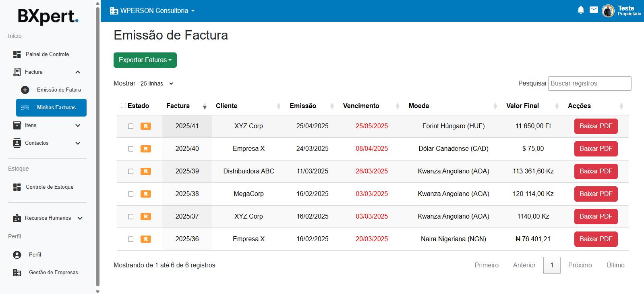644x294 pixels.
Task: Click the Controle de Estoque icon
Action: (x=17, y=187)
